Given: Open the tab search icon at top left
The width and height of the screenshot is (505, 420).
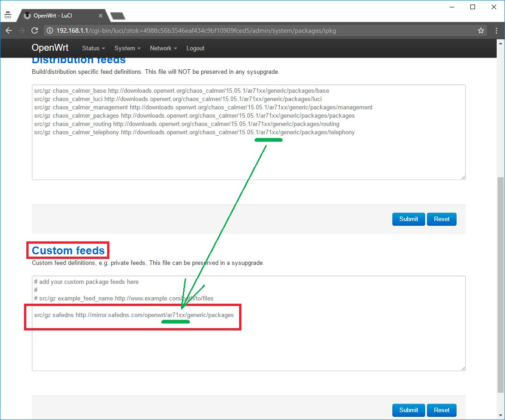Looking at the screenshot, I should (x=7, y=14).
